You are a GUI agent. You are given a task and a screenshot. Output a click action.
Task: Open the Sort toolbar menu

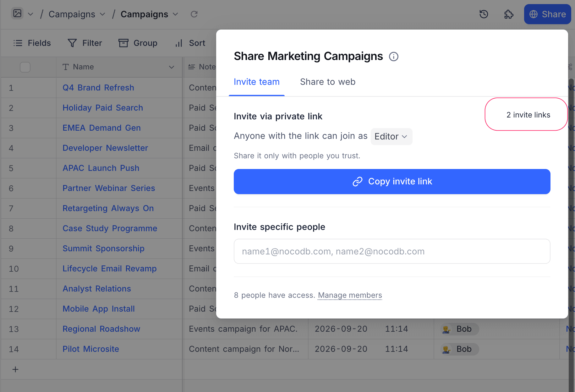tap(190, 43)
